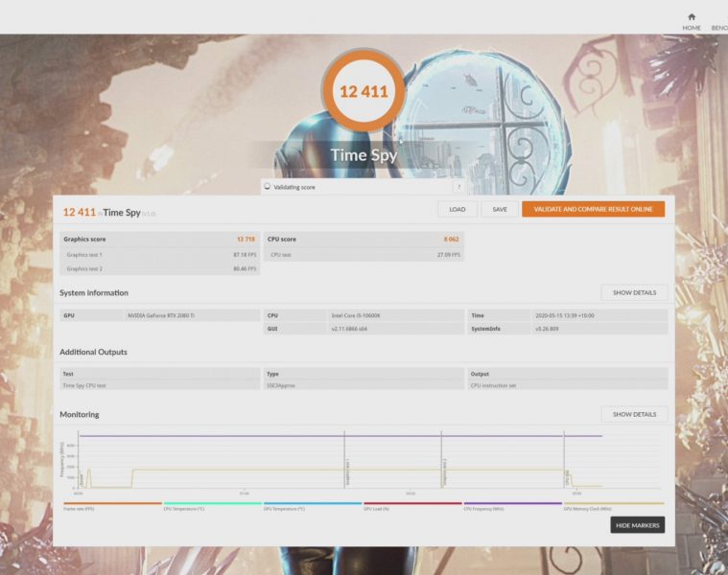The width and height of the screenshot is (728, 575).
Task: Click the CPU score value 8 062
Action: tap(451, 240)
